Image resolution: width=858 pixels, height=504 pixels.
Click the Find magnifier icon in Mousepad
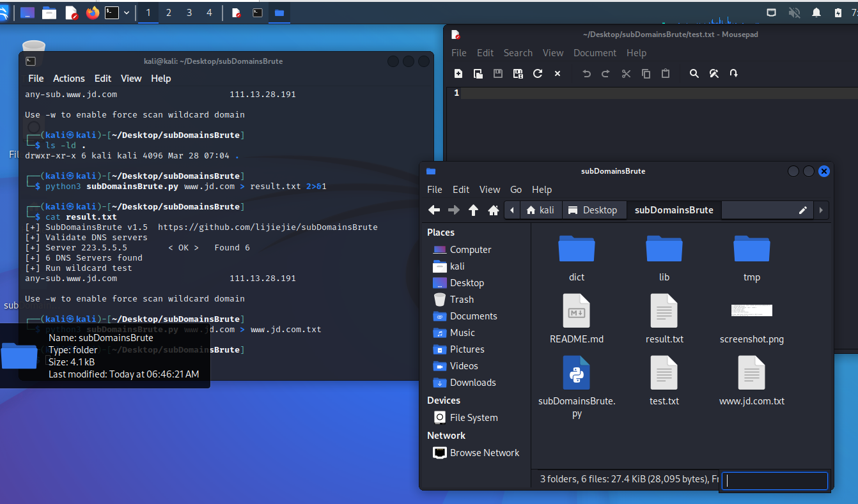click(694, 73)
